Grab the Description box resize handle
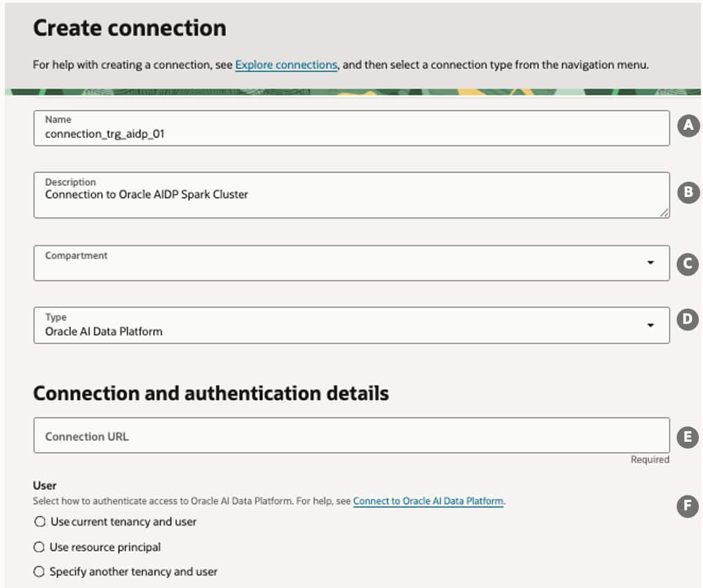This screenshot has width=703, height=588. [665, 214]
